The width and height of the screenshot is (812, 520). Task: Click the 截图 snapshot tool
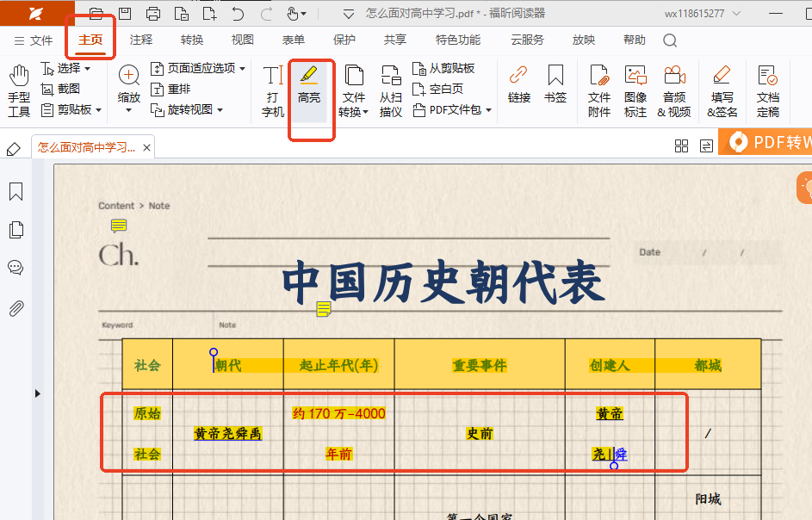[x=60, y=89]
